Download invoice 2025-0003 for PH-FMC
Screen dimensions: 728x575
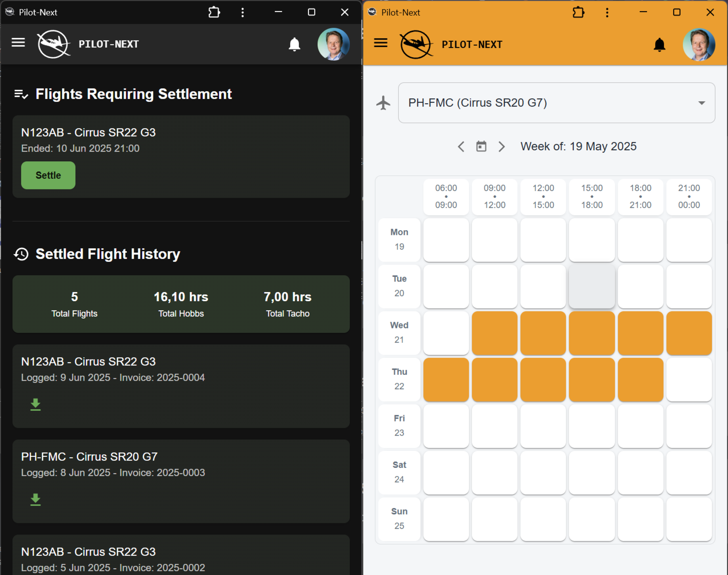coord(35,499)
